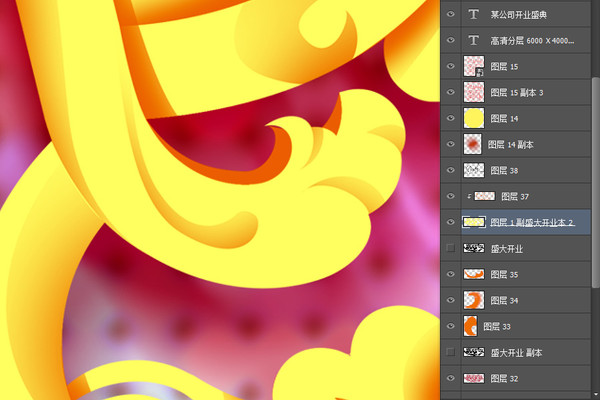Click the 图层 35 orange thumbnail
The image size is (600, 400).
pyautogui.click(x=474, y=274)
